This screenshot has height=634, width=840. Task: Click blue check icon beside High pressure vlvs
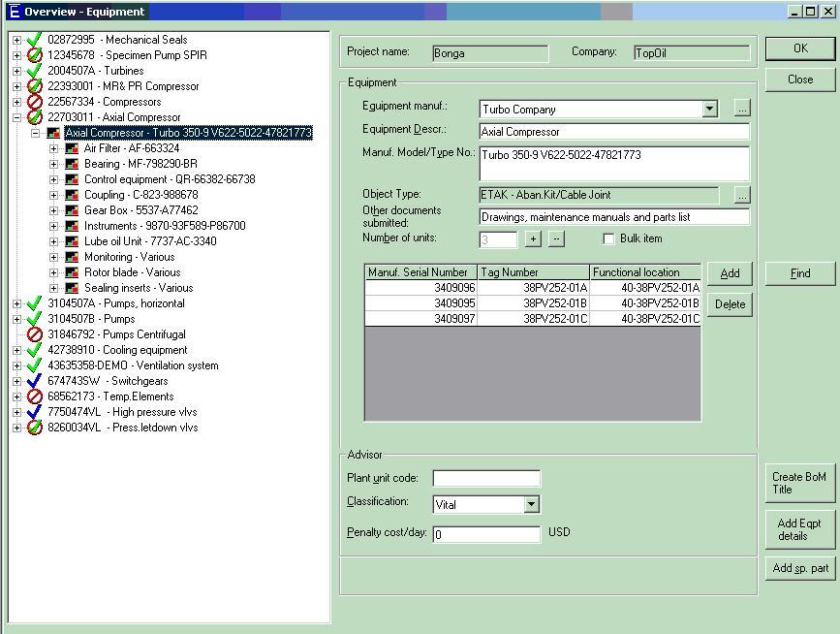tap(34, 412)
